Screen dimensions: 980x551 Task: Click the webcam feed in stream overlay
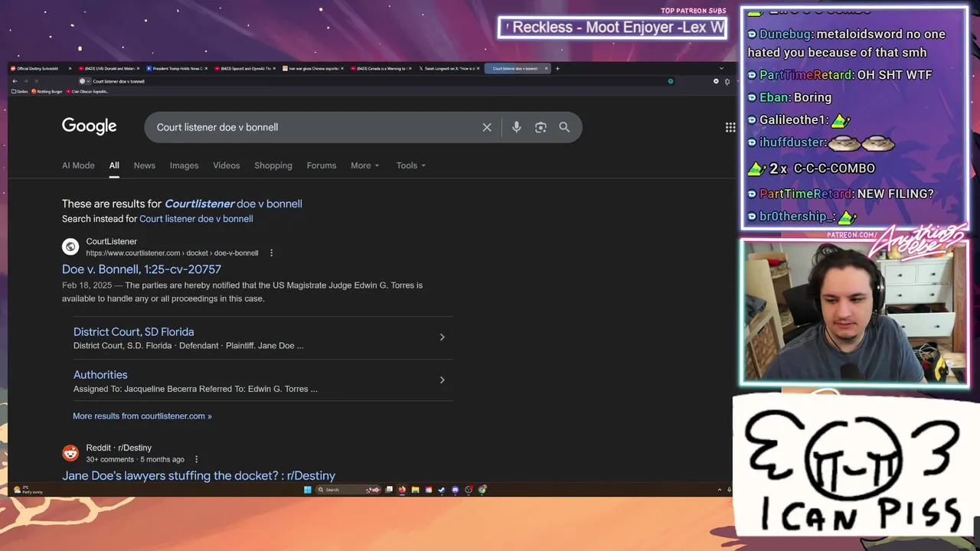(x=854, y=312)
